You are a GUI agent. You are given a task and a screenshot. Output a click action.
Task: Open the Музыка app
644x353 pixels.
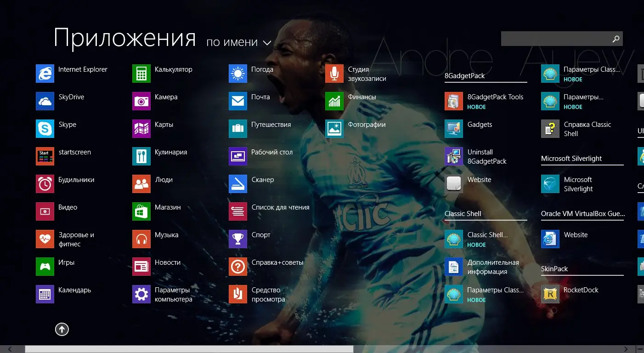coord(155,239)
